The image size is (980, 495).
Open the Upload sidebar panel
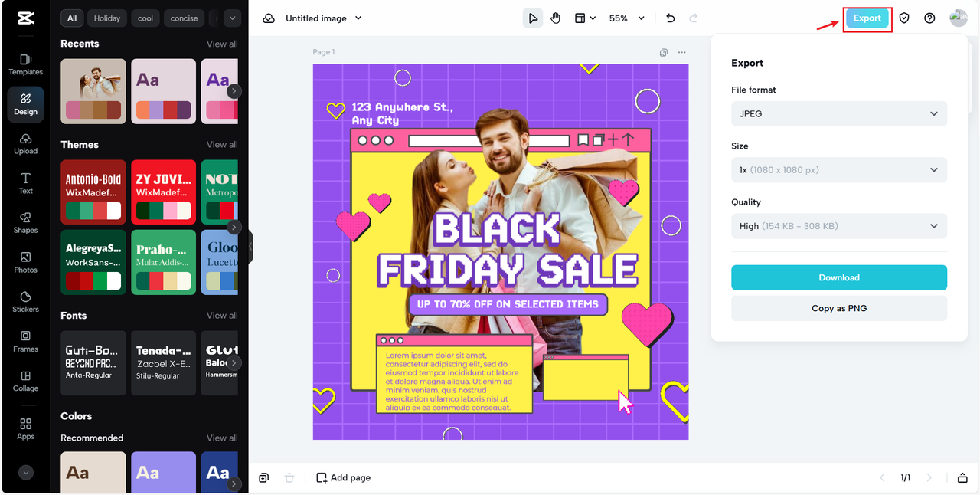click(25, 144)
